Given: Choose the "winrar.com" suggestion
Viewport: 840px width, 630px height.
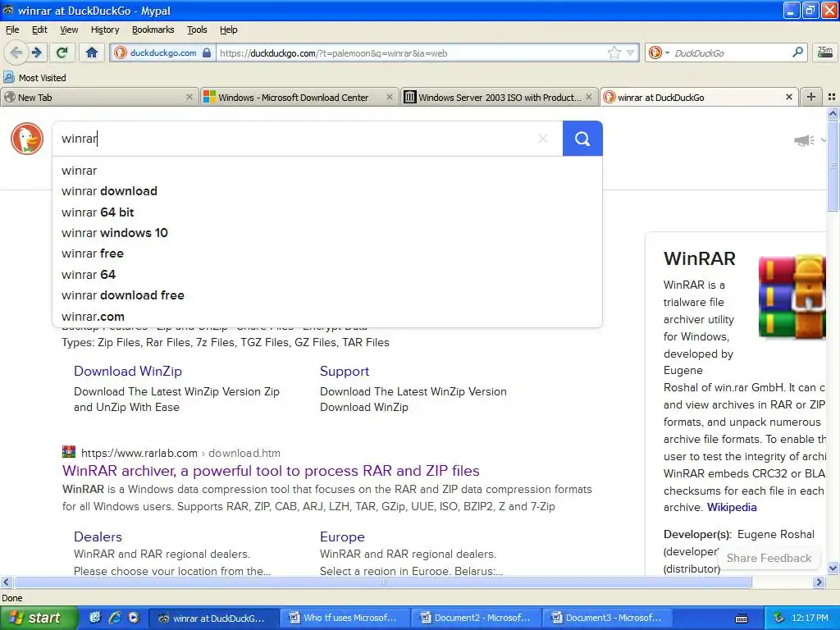Looking at the screenshot, I should tap(326, 316).
